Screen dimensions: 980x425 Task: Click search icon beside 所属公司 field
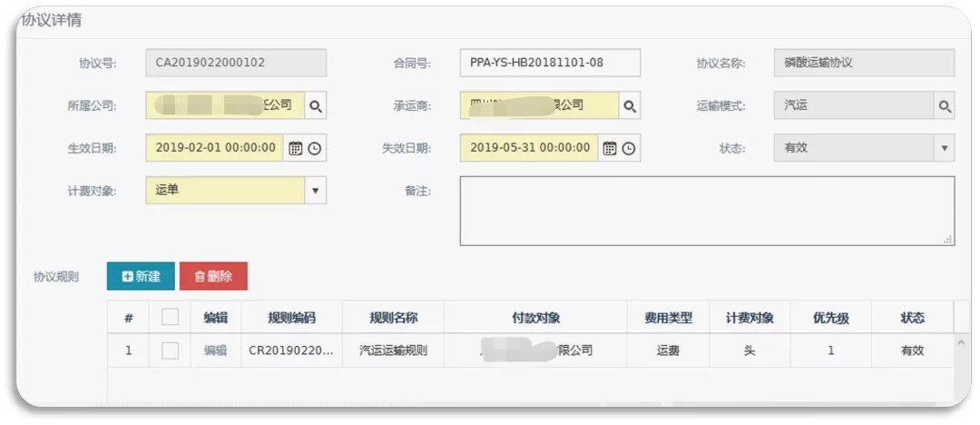pyautogui.click(x=315, y=106)
